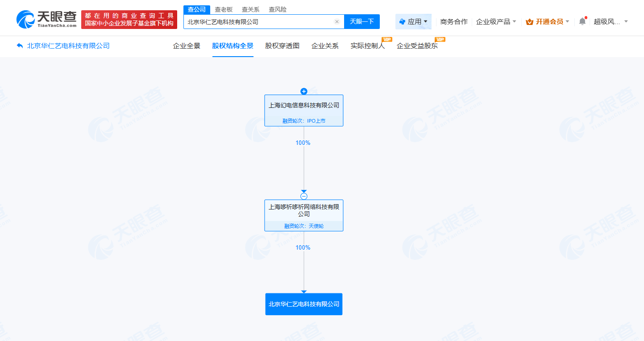Screen dimensions: 644x341
Task: Open the 商务合作 link
Action: [x=453, y=21]
